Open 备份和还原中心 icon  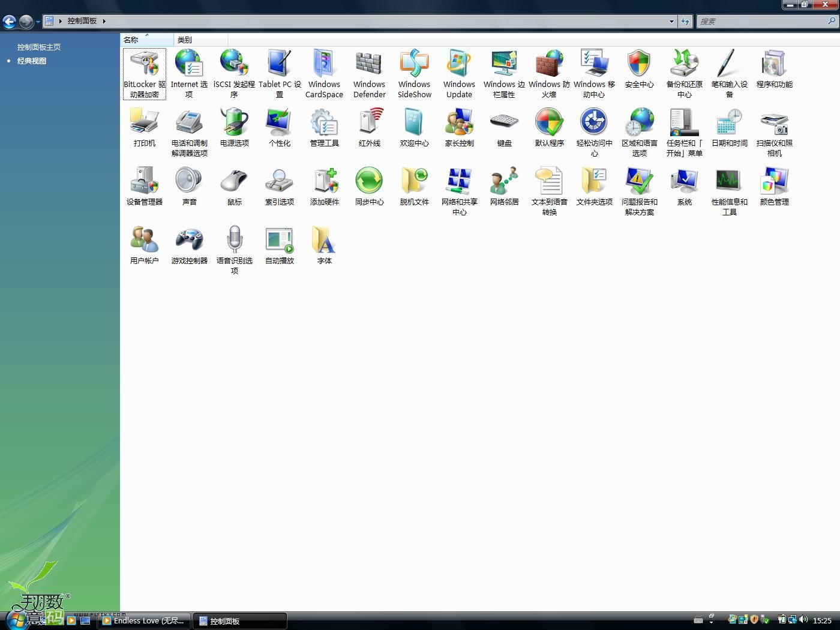click(685, 64)
